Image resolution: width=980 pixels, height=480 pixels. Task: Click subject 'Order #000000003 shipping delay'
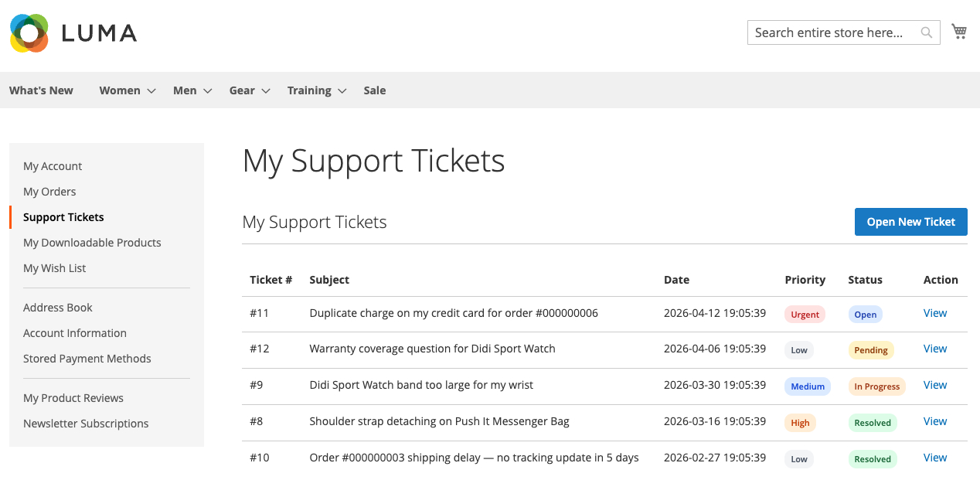pyautogui.click(x=474, y=458)
